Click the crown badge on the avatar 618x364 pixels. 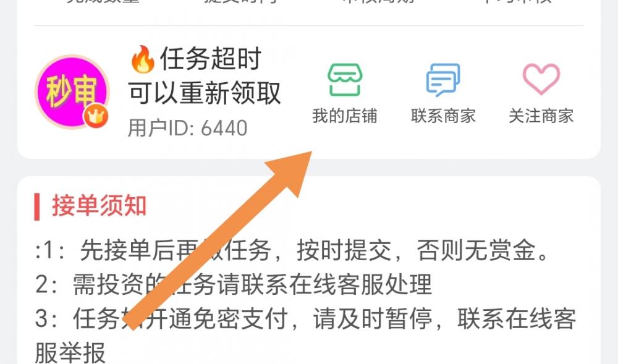[96, 116]
